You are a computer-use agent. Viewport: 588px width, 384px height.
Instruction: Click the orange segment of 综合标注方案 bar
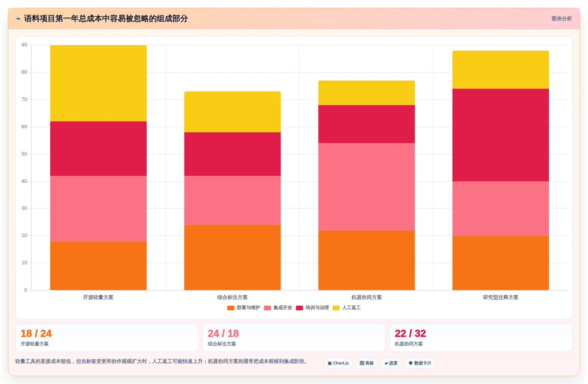click(233, 258)
